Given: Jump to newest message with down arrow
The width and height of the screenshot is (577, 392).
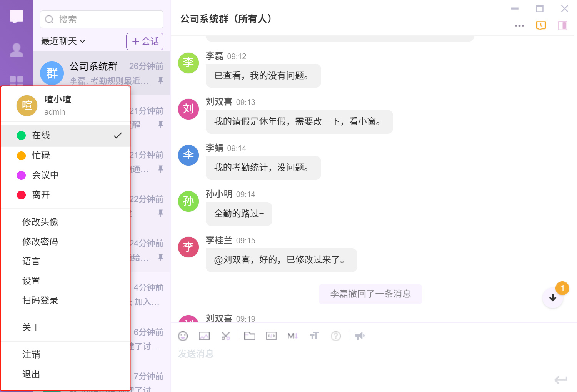Looking at the screenshot, I should tap(553, 298).
